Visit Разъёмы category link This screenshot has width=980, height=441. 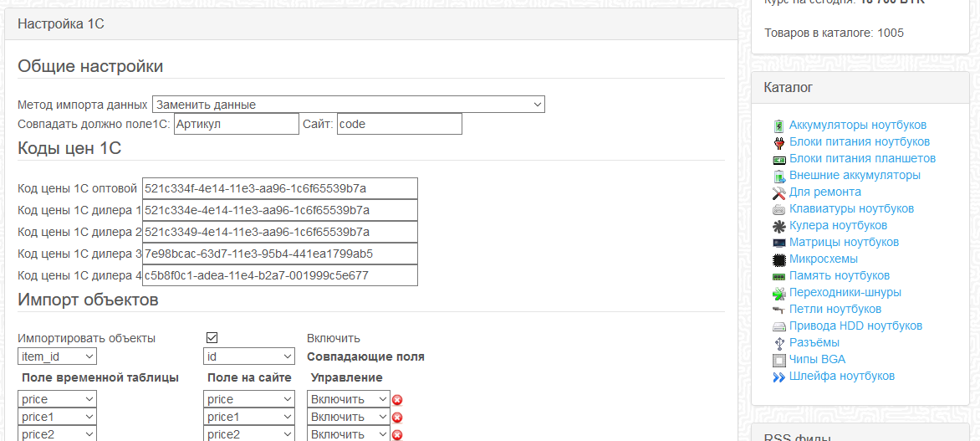(814, 343)
